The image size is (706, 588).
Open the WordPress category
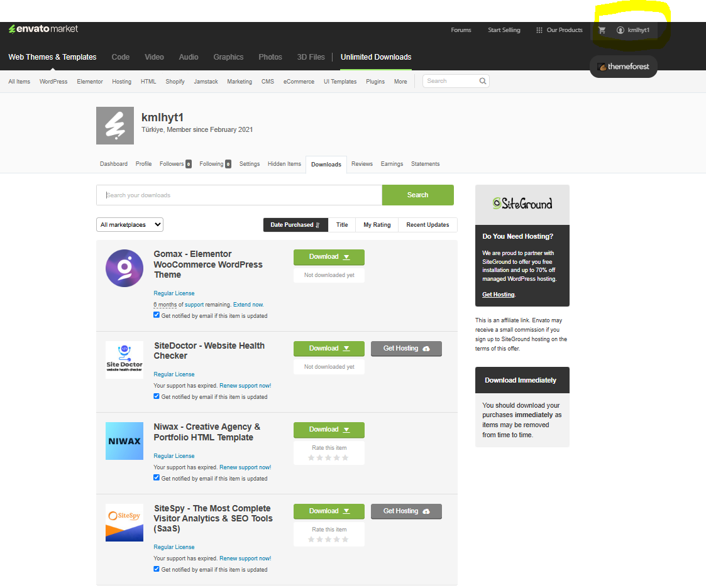(x=53, y=82)
